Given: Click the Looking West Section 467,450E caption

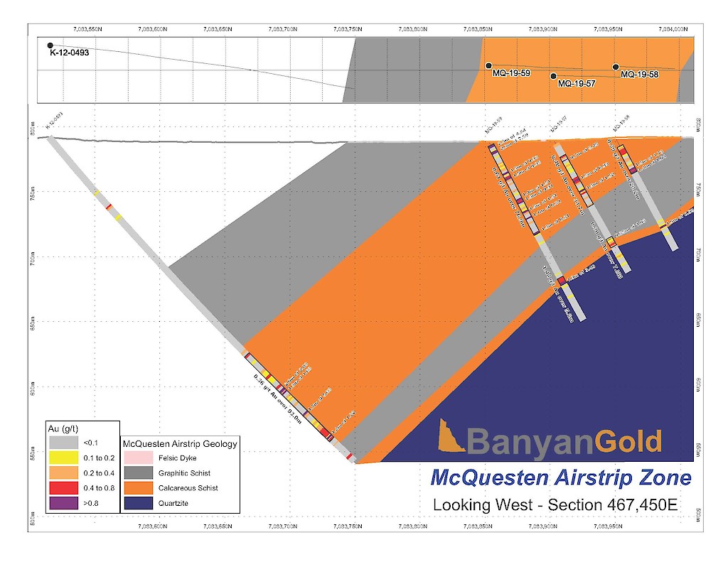Looking at the screenshot, I should (x=554, y=504).
